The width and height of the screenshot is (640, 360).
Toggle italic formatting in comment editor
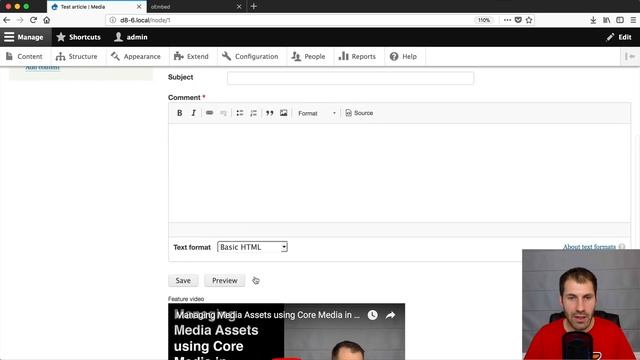pyautogui.click(x=193, y=113)
